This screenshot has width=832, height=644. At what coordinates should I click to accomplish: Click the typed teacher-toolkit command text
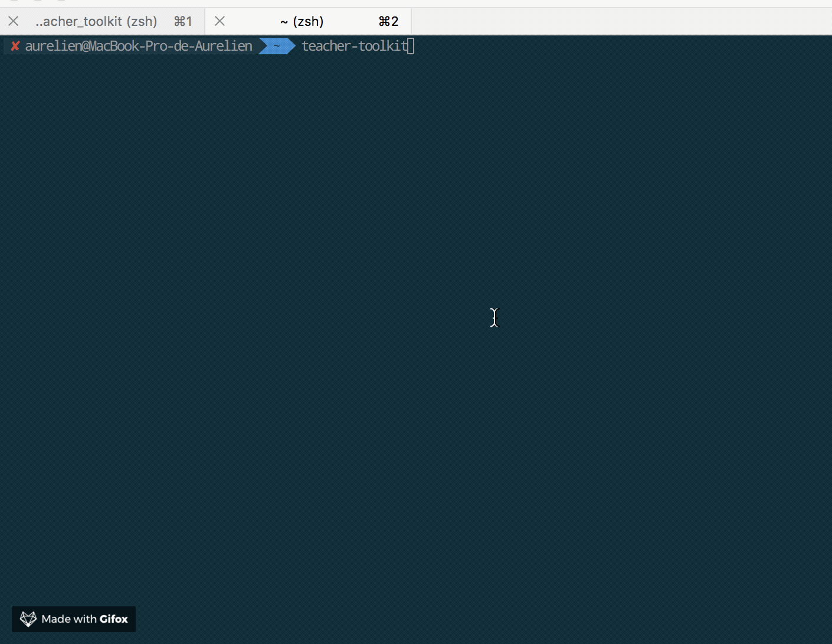(355, 46)
